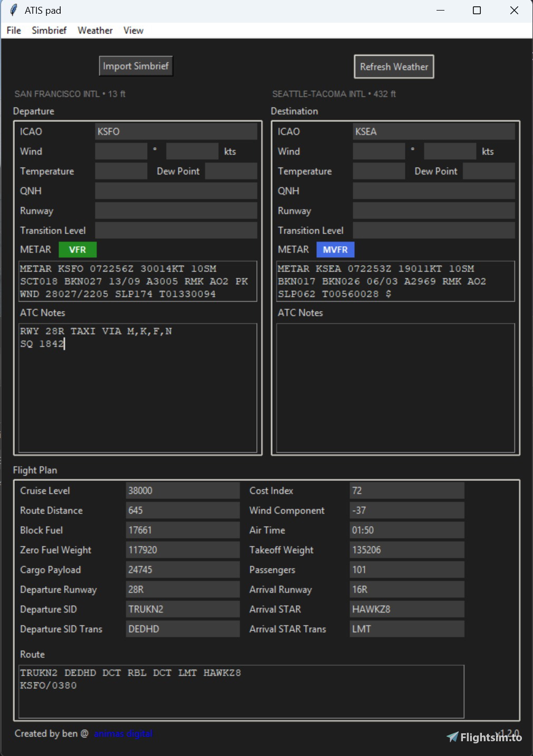Select the Cruise Level field 38000
The width and height of the screenshot is (533, 756).
(183, 490)
